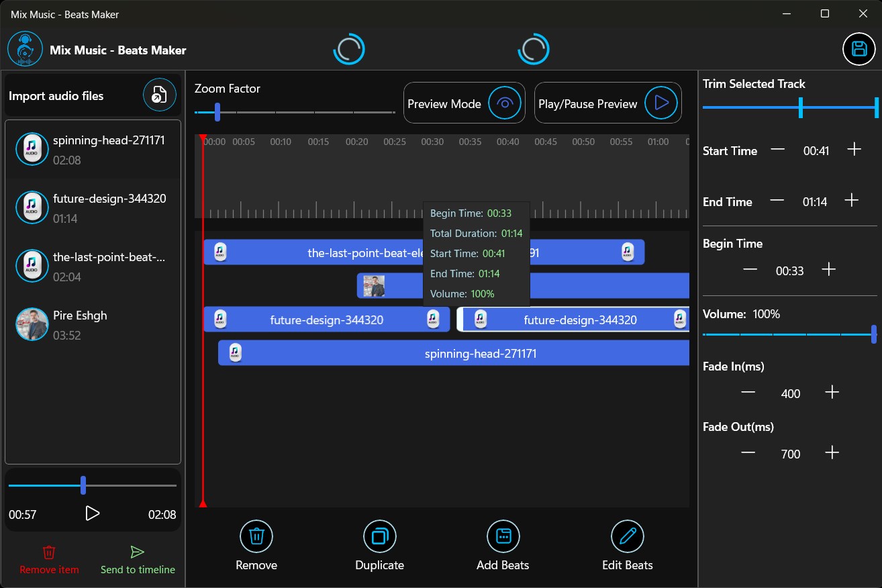Decrease End Time with the minus stepper

[x=777, y=200]
